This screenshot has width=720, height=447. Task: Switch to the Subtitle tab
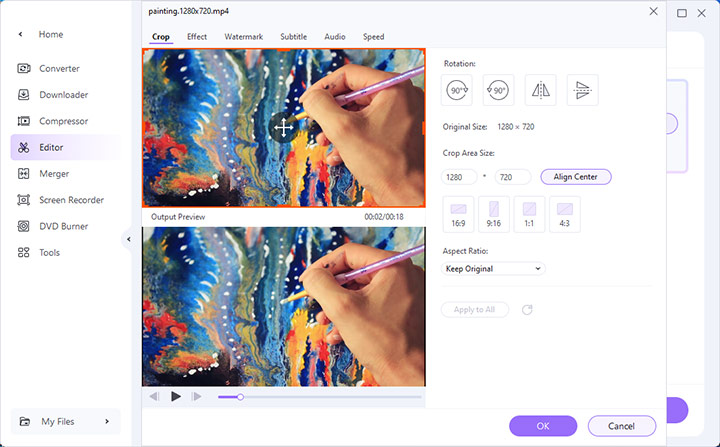tap(293, 37)
